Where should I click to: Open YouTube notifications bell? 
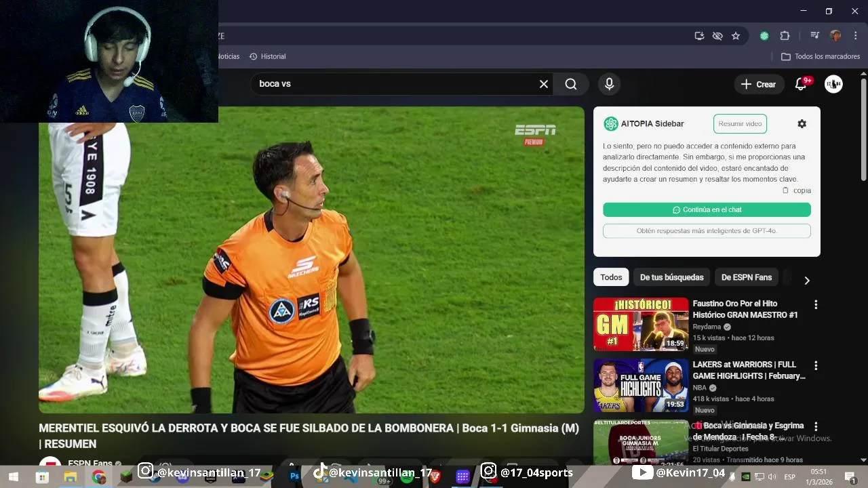pyautogui.click(x=801, y=84)
